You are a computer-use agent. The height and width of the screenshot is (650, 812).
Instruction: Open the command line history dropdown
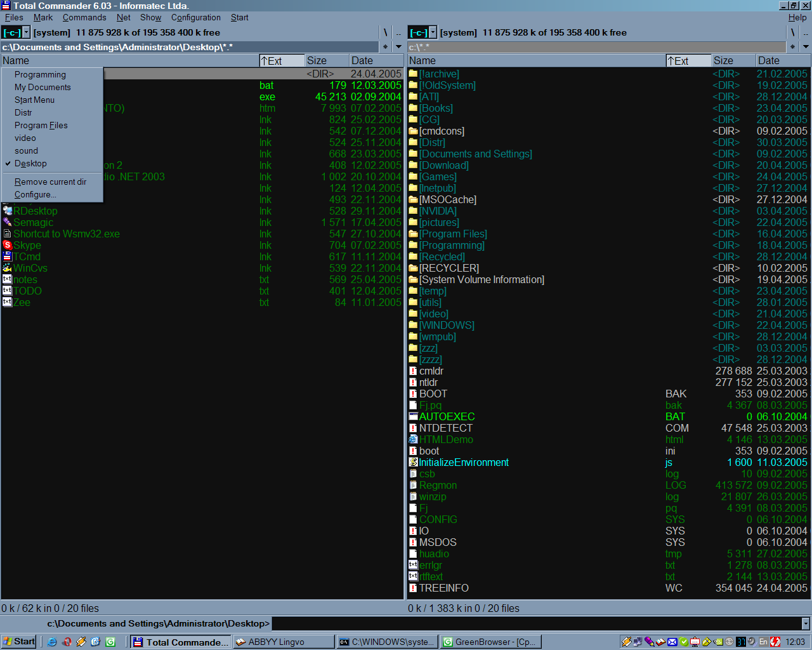pos(806,623)
